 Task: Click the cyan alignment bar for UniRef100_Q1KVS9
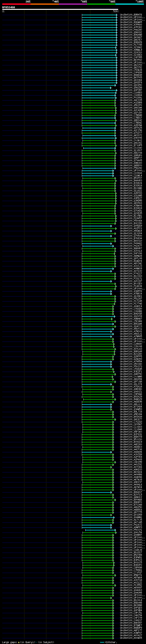pos(99,316)
